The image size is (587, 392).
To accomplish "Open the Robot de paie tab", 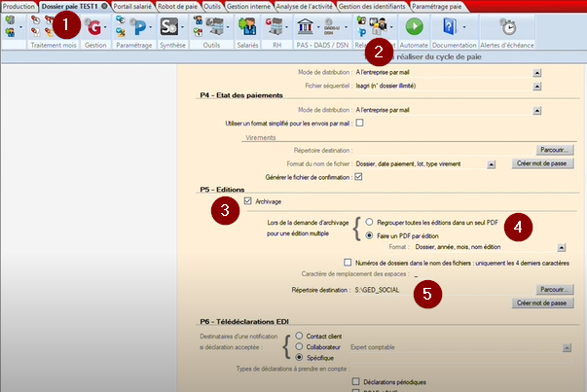I will (x=177, y=7).
